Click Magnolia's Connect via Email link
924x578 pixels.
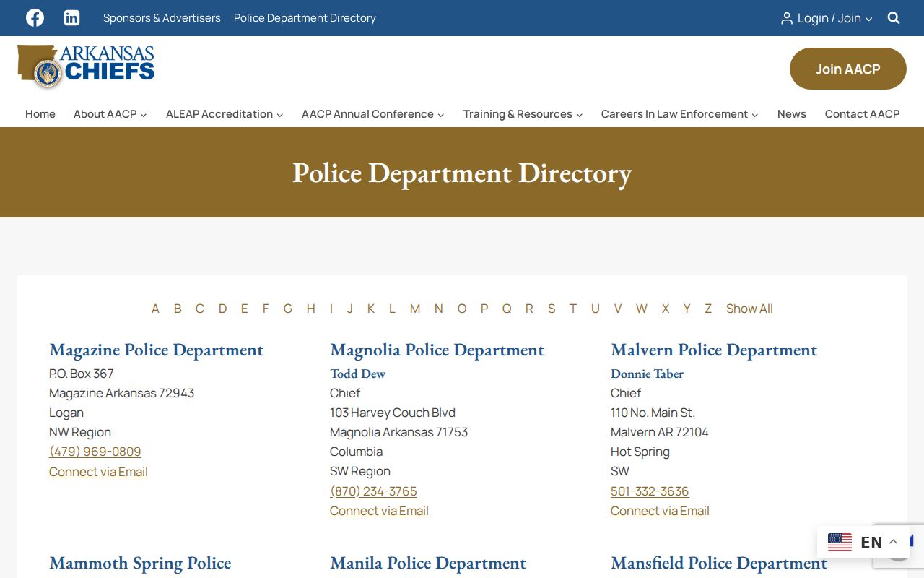379,511
